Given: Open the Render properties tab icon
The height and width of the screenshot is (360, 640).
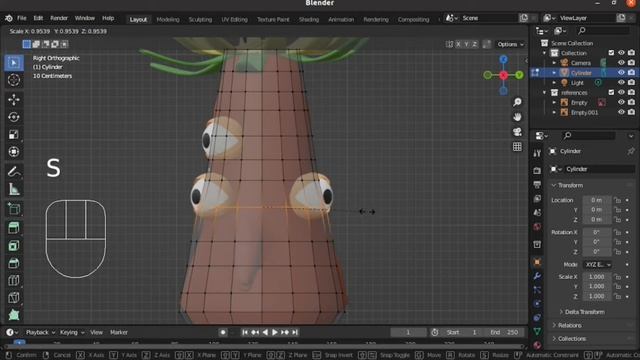Looking at the screenshot, I should point(537,171).
